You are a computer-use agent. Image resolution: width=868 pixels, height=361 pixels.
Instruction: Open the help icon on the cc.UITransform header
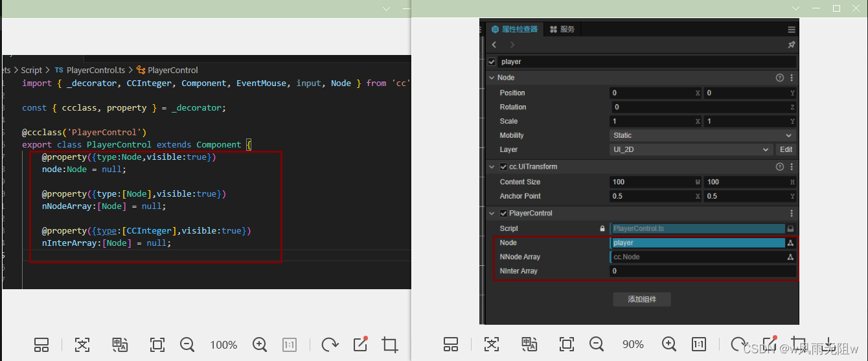click(x=780, y=167)
